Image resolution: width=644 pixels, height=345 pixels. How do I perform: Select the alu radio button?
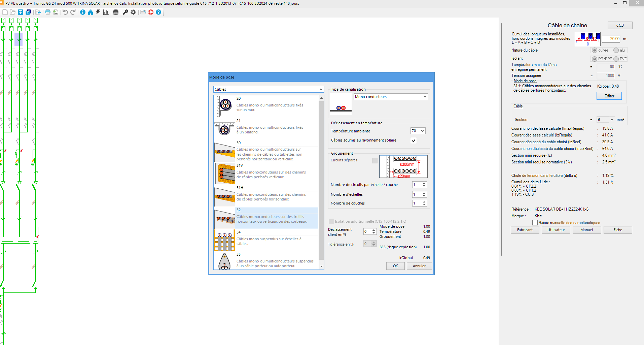[616, 50]
